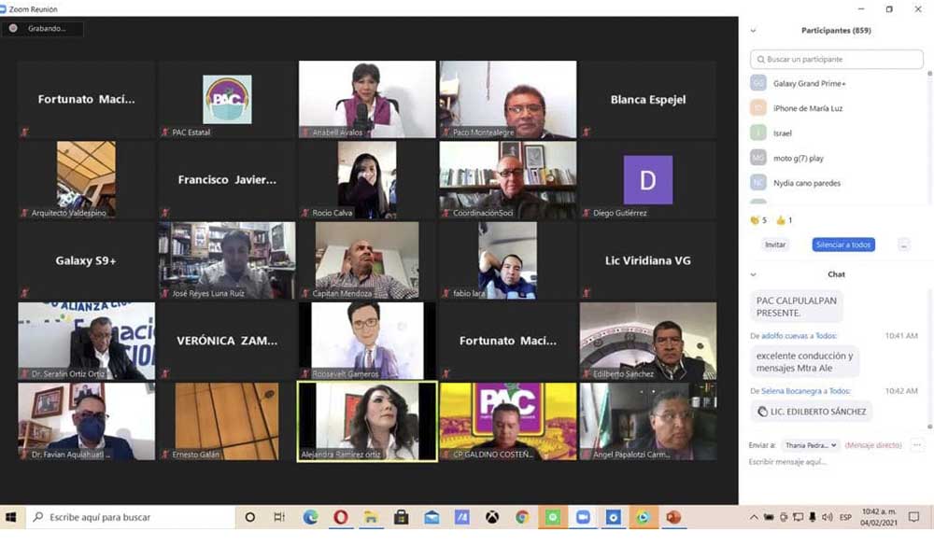
Task: Click the volume speaker icon in the system tray
Action: [827, 517]
